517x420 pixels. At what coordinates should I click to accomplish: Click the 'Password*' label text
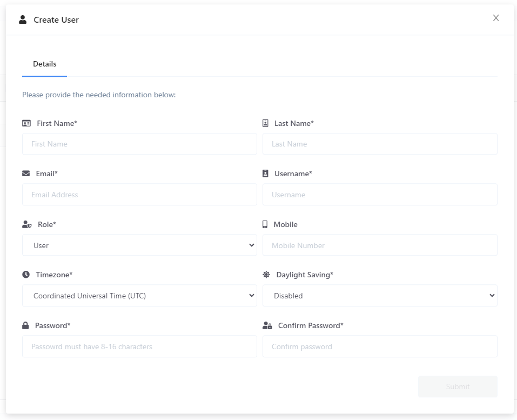click(53, 325)
